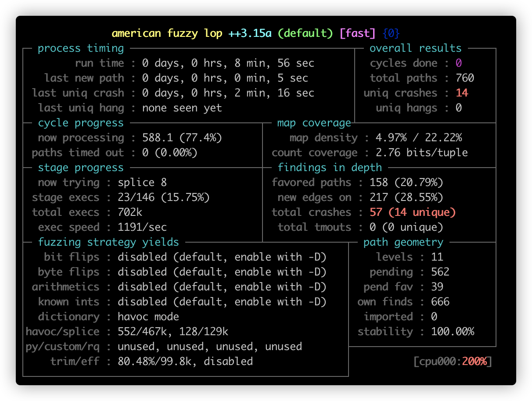Click count coverage value '2.76 bits/tuple'

click(422, 153)
